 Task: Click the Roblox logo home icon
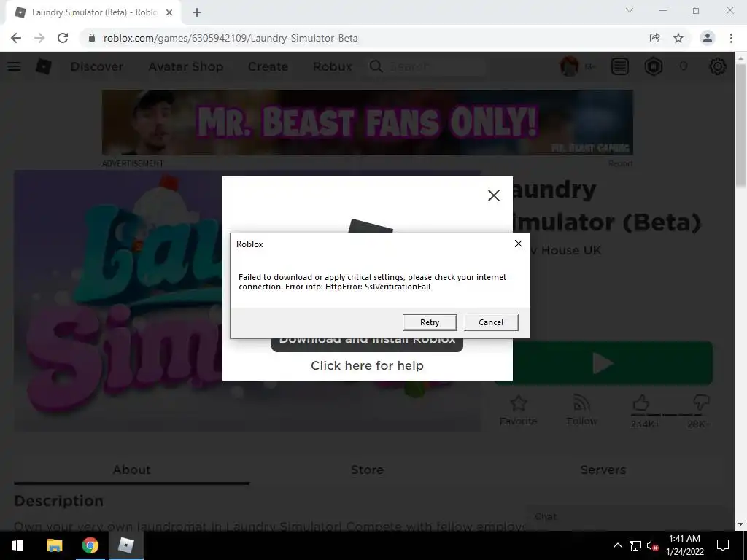tap(44, 66)
